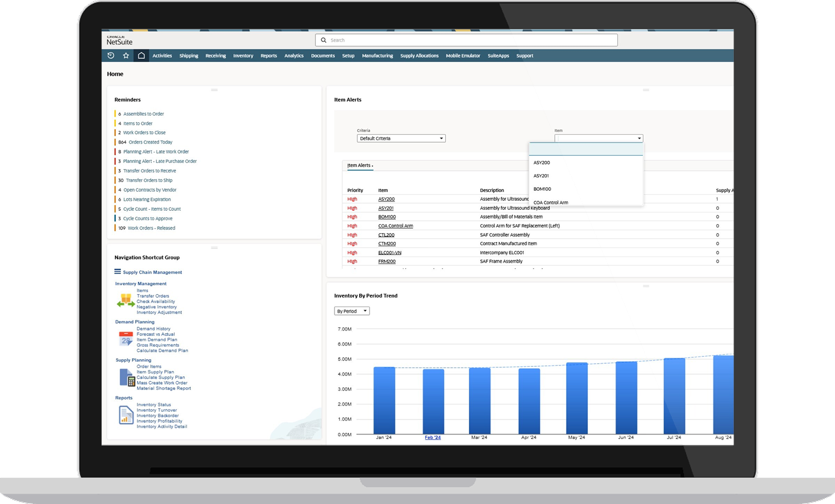Image resolution: width=835 pixels, height=504 pixels.
Task: Open the Setup menu
Action: coord(348,56)
